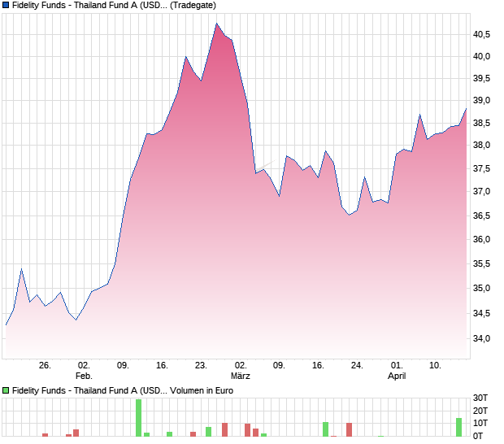
Task: Click the green legend square beside Volumen in Euro
Action: click(x=6, y=390)
